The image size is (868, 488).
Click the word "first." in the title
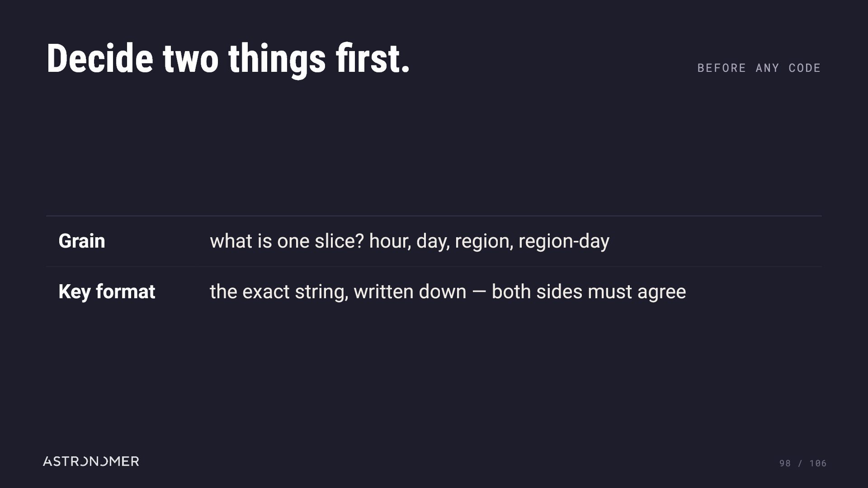coord(373,58)
